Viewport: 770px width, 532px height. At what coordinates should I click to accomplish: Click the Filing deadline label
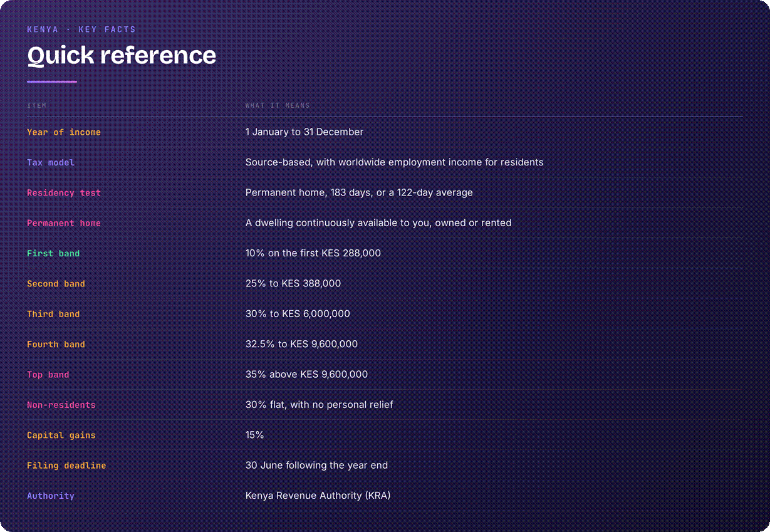click(x=66, y=466)
